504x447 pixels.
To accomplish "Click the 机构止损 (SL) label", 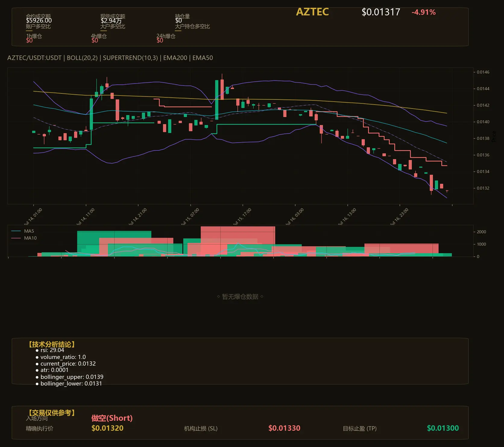I will point(201,428).
